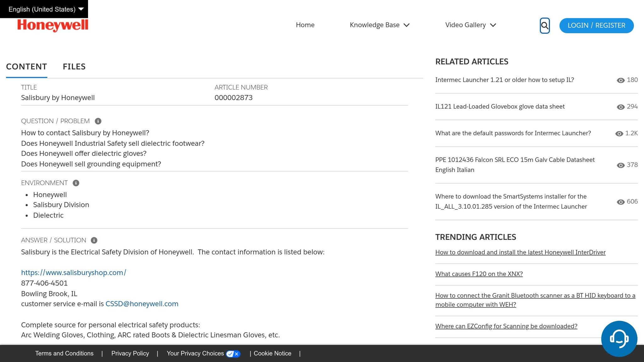Expand the Video Gallery menu
This screenshot has width=644, height=362.
pyautogui.click(x=470, y=25)
